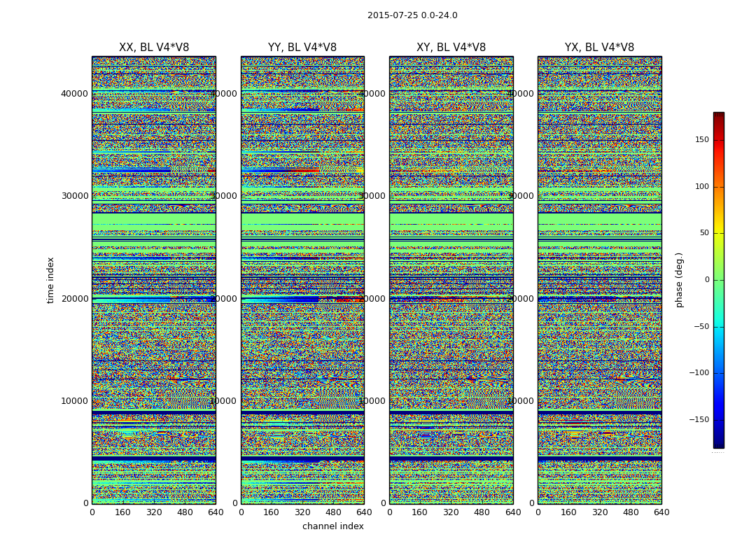This screenshot has height=560, width=735.
Task: Click the figure title '2015-07-25 0.0-24.0'
Action: click(x=412, y=15)
